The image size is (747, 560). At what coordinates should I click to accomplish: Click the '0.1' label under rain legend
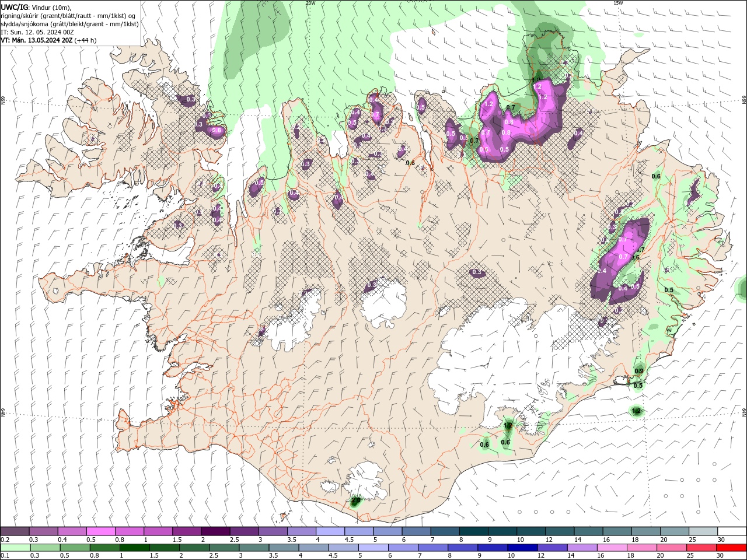(5, 556)
